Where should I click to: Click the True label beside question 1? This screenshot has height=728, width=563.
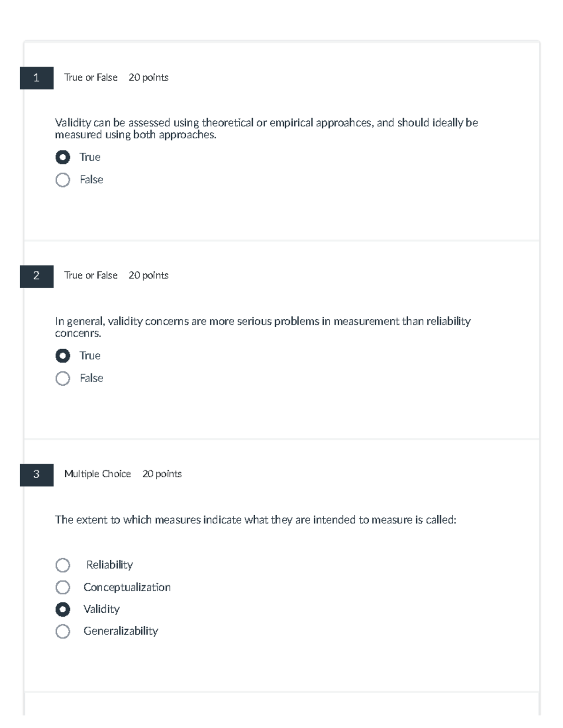tap(90, 157)
